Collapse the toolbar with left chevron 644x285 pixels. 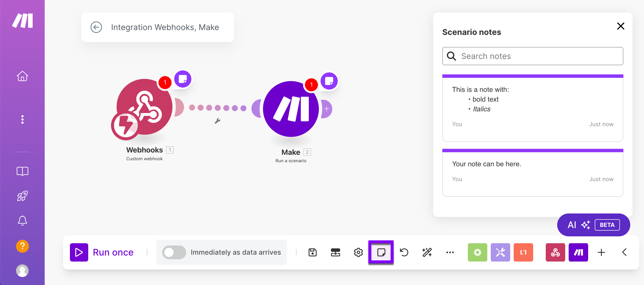tap(625, 252)
